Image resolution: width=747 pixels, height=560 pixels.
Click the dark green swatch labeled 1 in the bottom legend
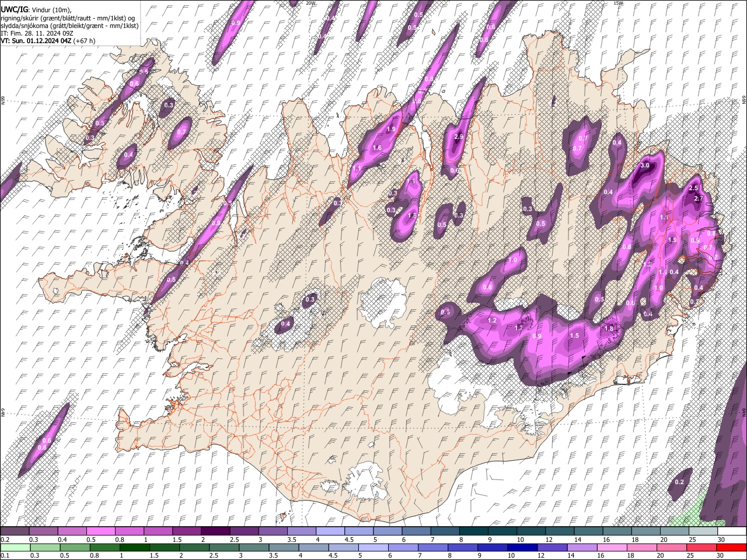134,547
